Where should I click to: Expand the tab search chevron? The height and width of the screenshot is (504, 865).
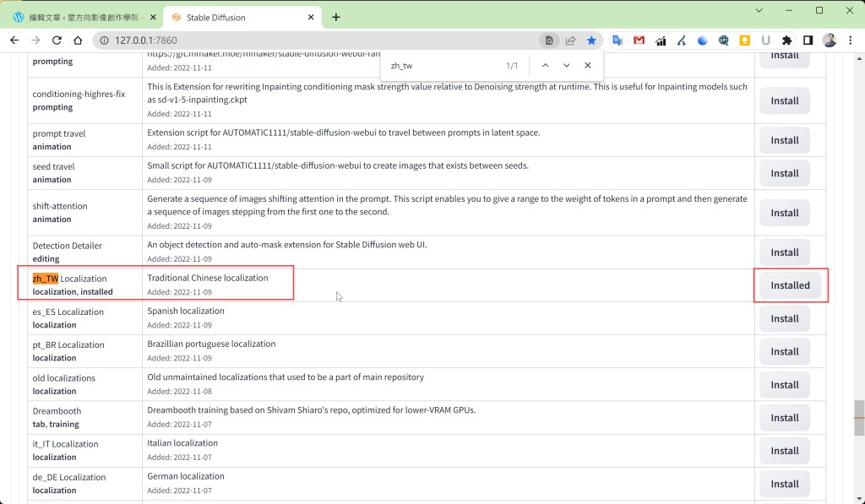pos(759,10)
